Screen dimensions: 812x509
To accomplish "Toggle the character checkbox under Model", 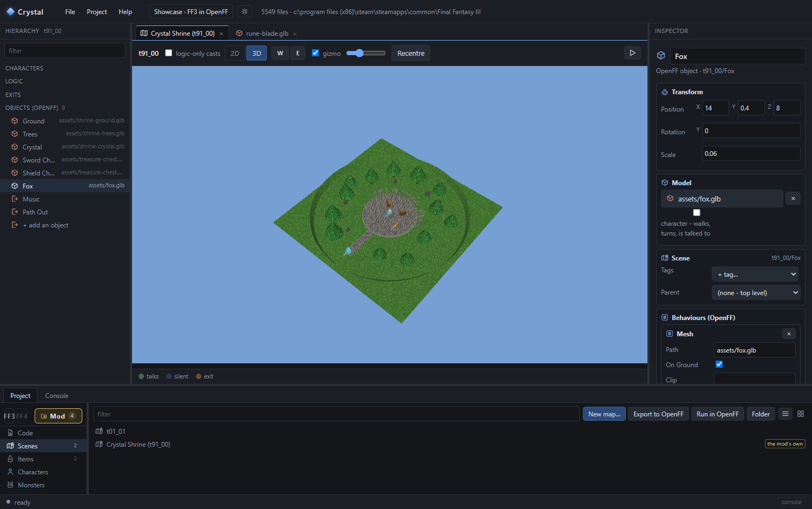I will pos(697,213).
